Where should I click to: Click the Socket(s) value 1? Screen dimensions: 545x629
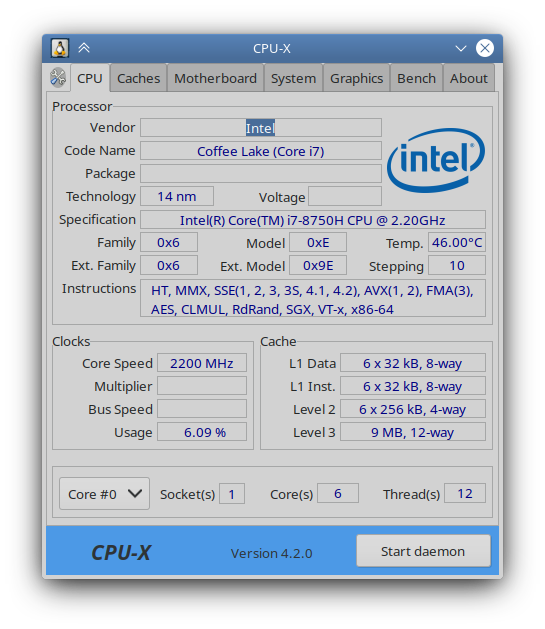point(232,494)
